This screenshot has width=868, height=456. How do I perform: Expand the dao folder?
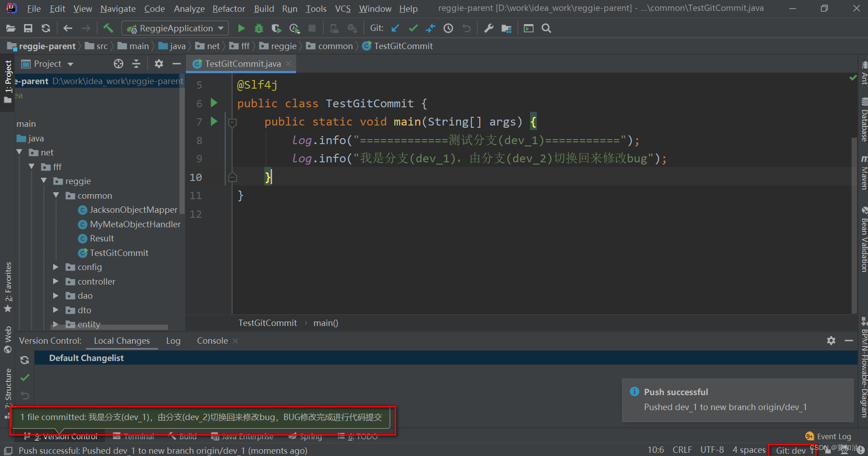tap(56, 296)
